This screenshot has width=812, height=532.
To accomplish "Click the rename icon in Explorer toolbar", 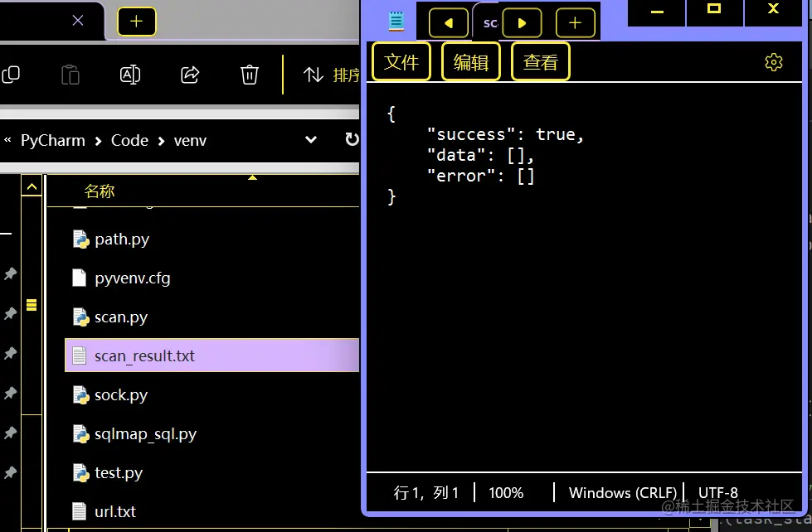I will [x=130, y=75].
